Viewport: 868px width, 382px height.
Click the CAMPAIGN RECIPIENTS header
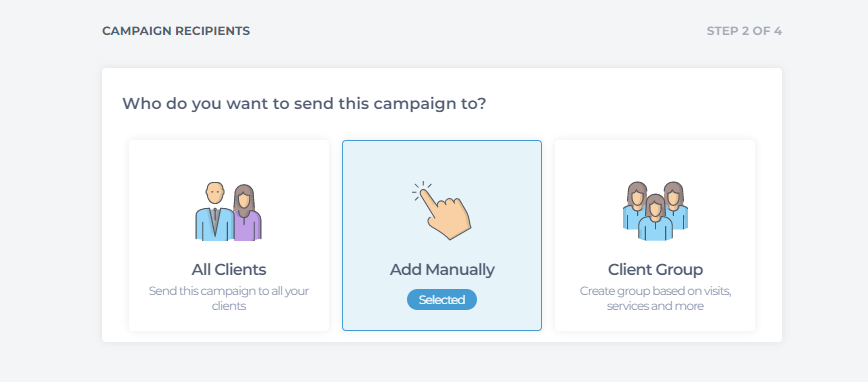point(176,31)
